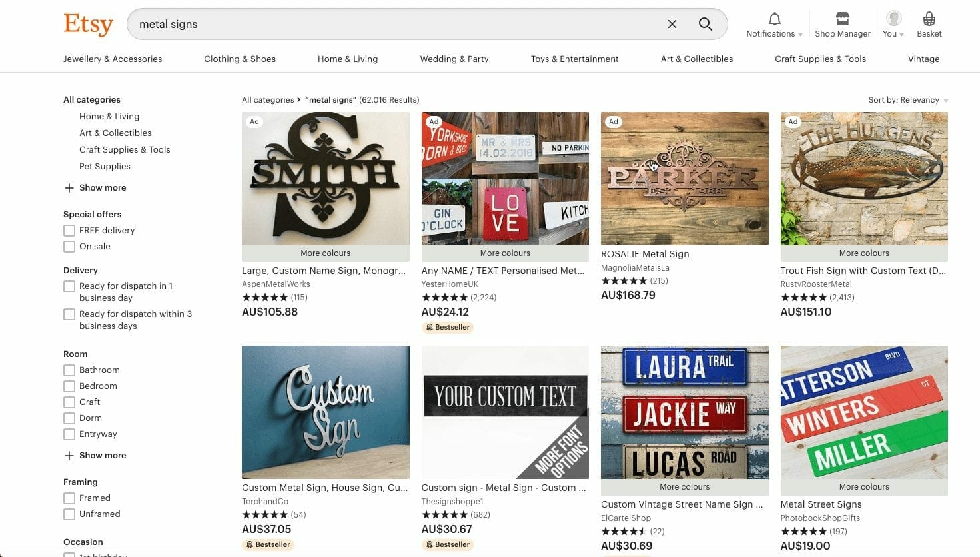
Task: Open the Craft Supplies & Tools menu
Action: [820, 59]
